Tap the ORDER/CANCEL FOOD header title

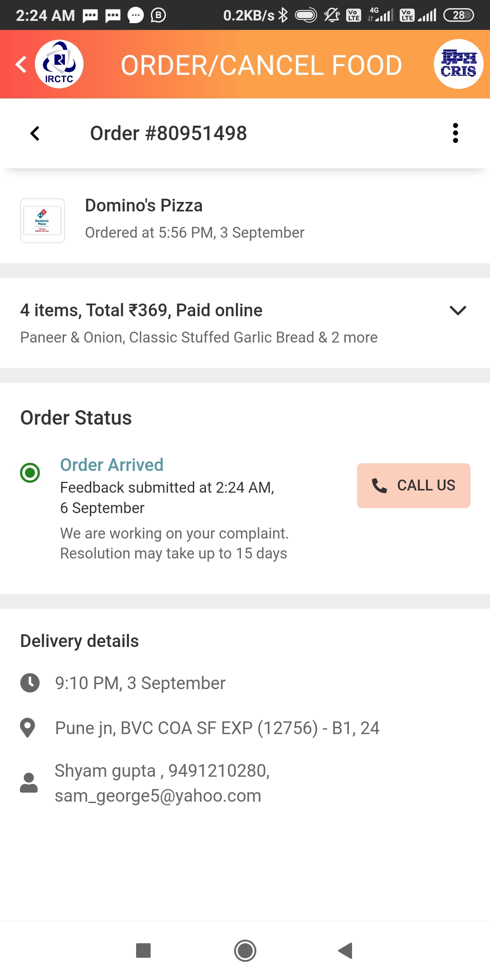pyautogui.click(x=261, y=65)
